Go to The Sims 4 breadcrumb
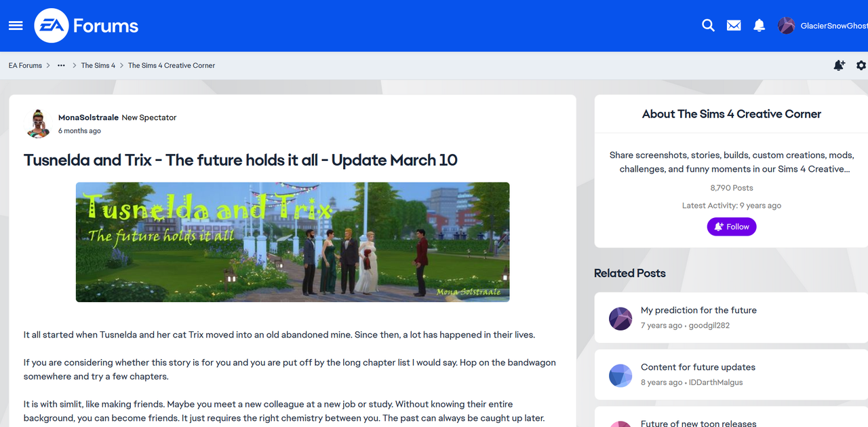The image size is (868, 427). tap(98, 65)
